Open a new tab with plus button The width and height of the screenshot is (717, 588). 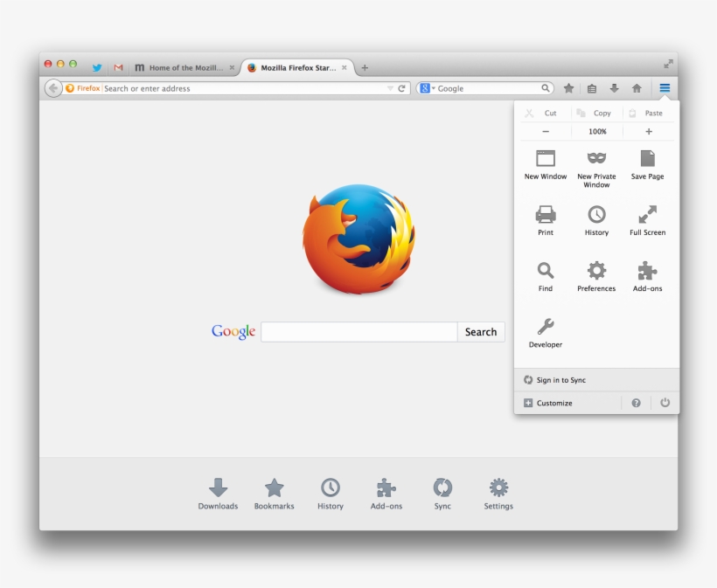tap(365, 67)
